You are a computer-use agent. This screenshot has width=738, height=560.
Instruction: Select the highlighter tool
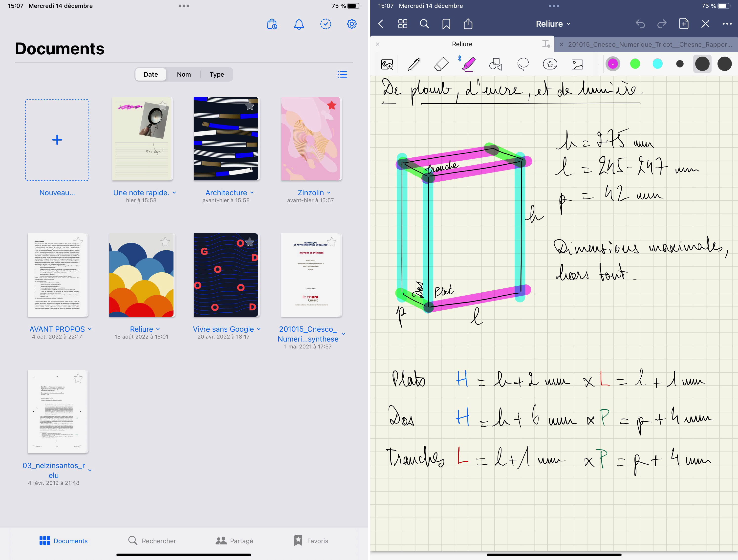tap(469, 64)
